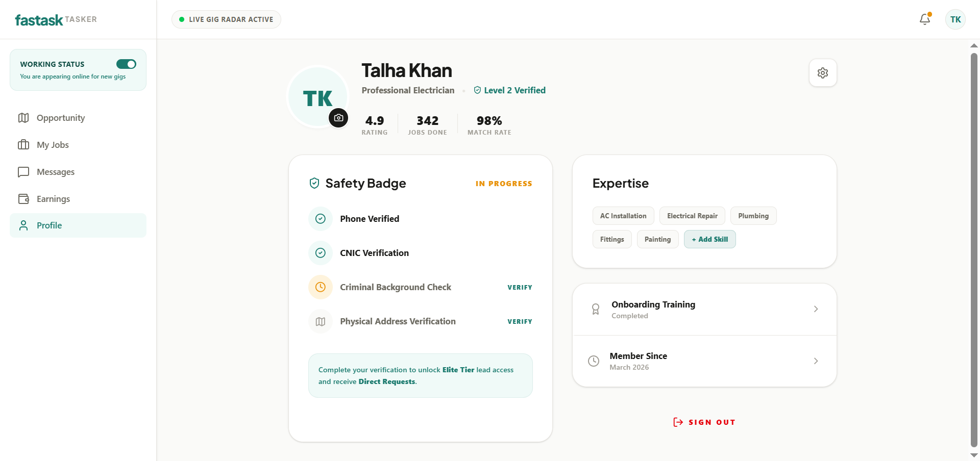The width and height of the screenshot is (980, 461).
Task: Click camera icon to change photo
Action: point(338,118)
